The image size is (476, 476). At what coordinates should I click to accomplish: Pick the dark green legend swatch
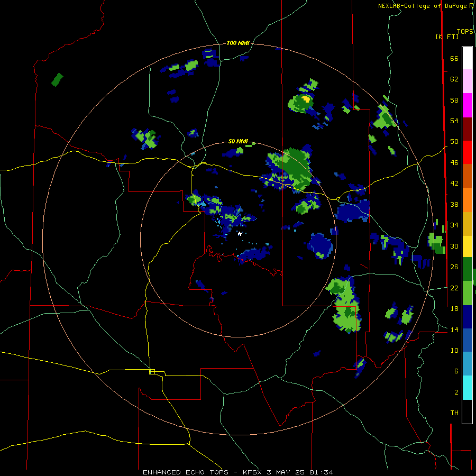point(467,269)
